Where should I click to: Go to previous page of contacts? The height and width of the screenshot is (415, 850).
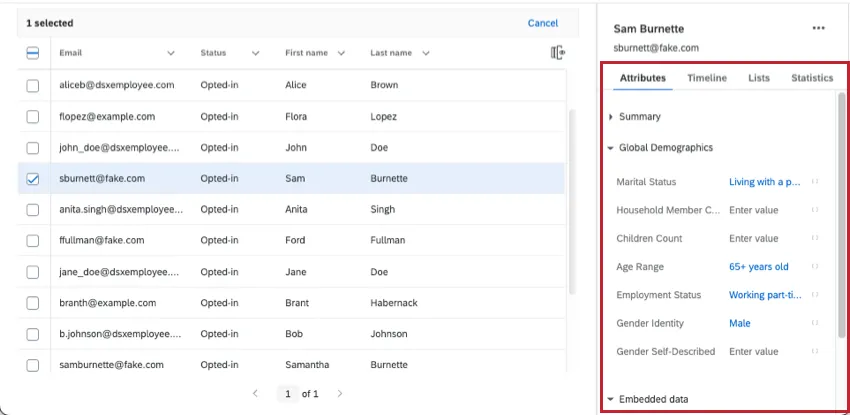tap(255, 394)
